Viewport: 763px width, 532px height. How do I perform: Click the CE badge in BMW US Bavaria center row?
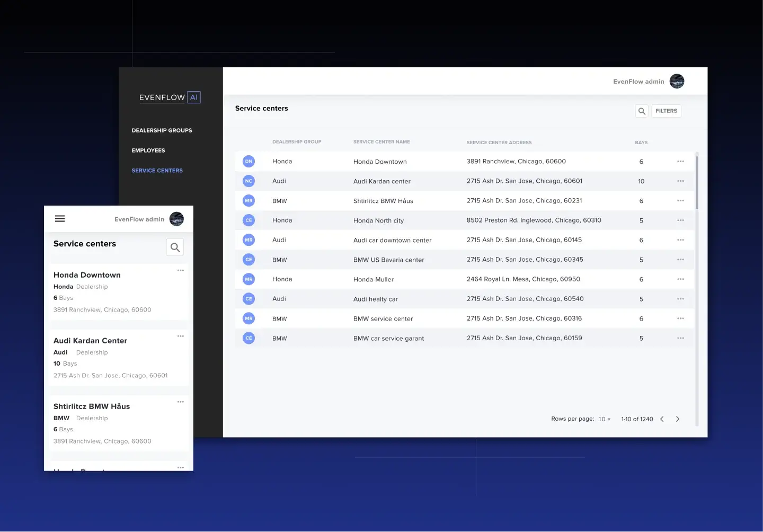pos(249,259)
